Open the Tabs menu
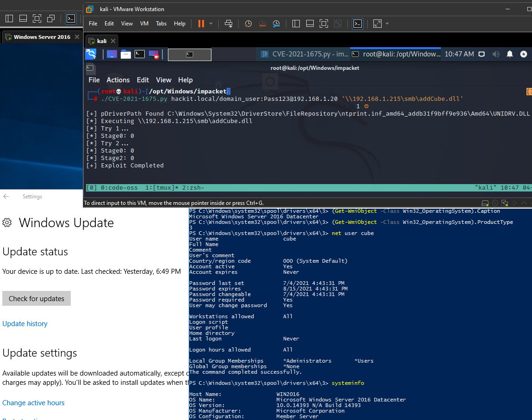This screenshot has width=532, height=420. click(x=161, y=24)
